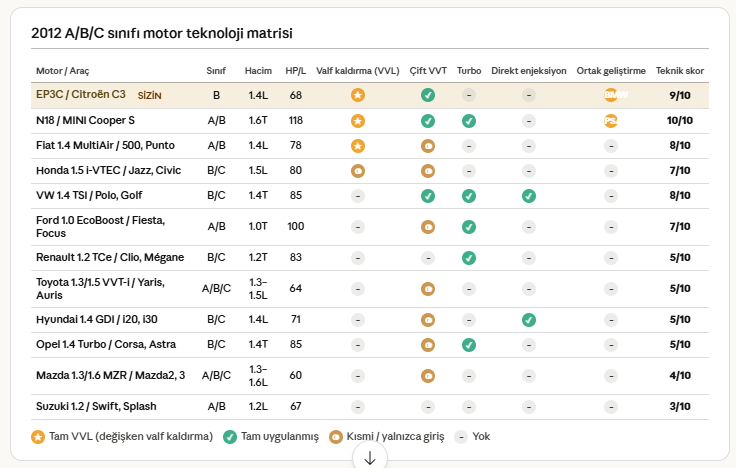Click the Valf kaldırma (VVL) column header
The height and width of the screenshot is (468, 736).
[357, 71]
